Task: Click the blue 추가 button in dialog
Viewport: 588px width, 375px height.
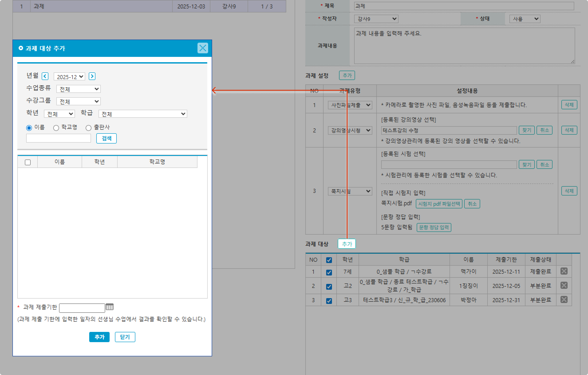Action: (99, 337)
